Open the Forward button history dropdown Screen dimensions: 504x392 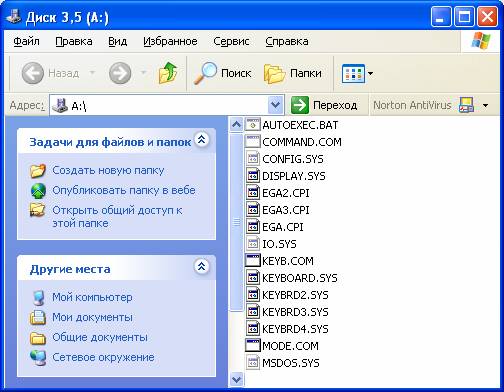(144, 73)
